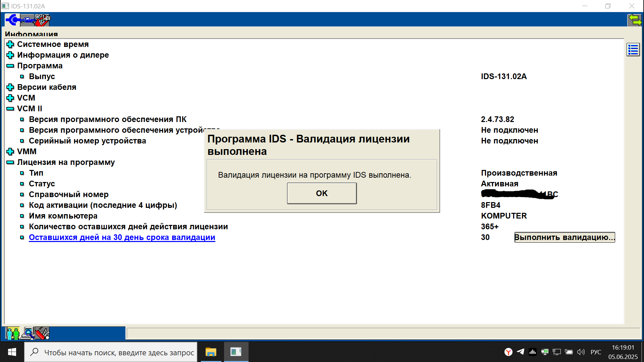The width and height of the screenshot is (644, 362).
Task: Open the vehicle identification car tab
Action: pyautogui.click(x=28, y=20)
